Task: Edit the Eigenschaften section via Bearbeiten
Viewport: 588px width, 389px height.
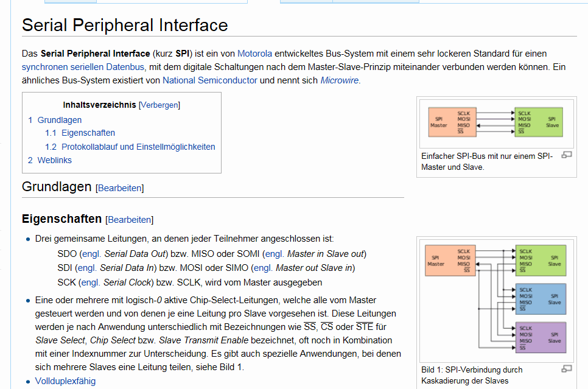Action: tap(130, 220)
